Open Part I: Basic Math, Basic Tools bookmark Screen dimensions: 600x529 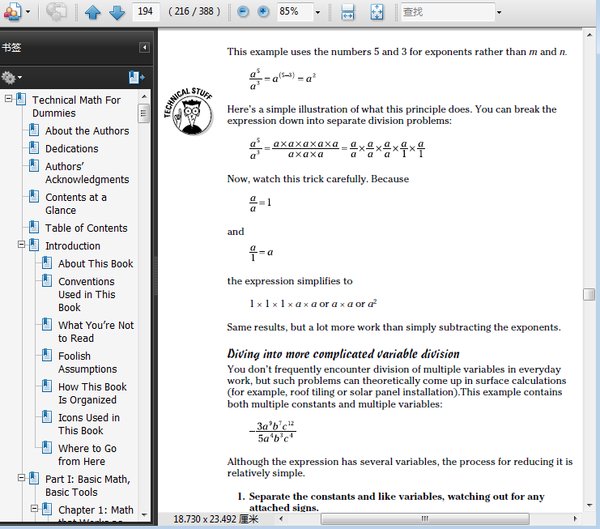[x=88, y=485]
